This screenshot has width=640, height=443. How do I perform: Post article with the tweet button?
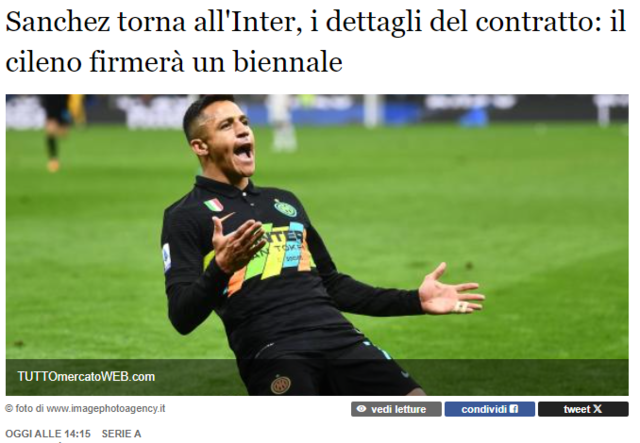[583, 409]
